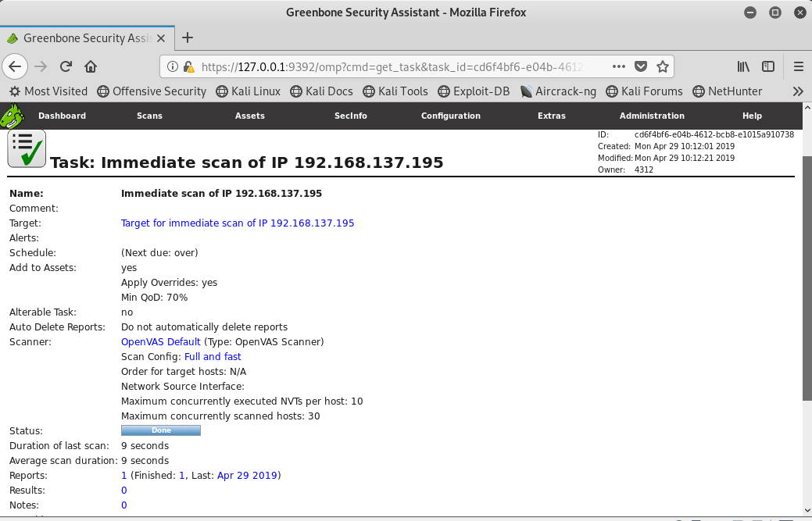The width and height of the screenshot is (812, 521).
Task: Click the scrollbar up arrow
Action: click(807, 108)
